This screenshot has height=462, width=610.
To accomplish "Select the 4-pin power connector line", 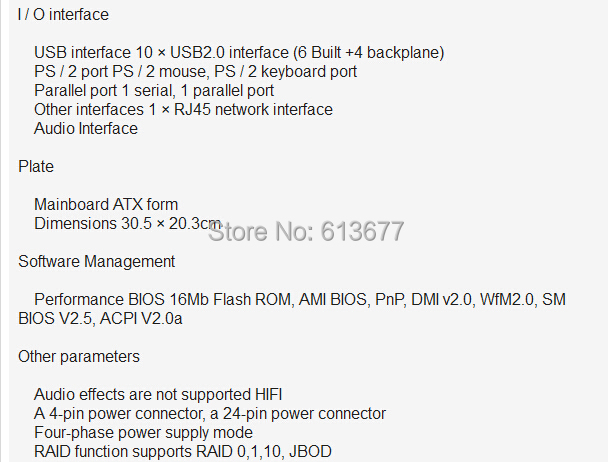I will pos(210,414).
